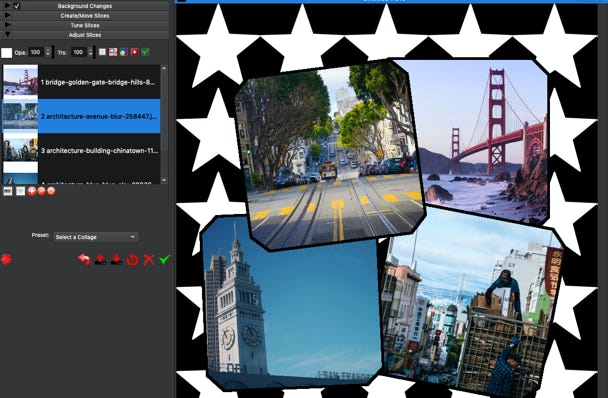Click the white color swatch beside Opa

[7, 53]
